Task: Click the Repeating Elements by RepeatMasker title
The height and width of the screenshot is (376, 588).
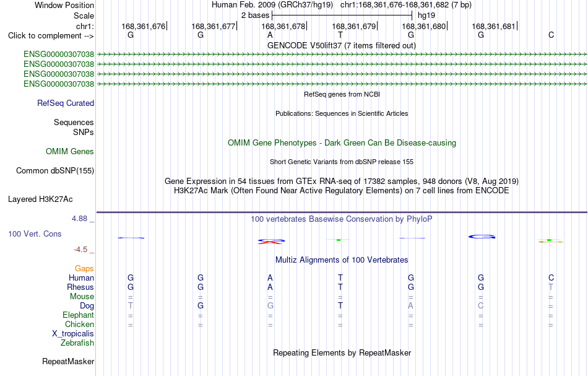Action: click(x=342, y=352)
